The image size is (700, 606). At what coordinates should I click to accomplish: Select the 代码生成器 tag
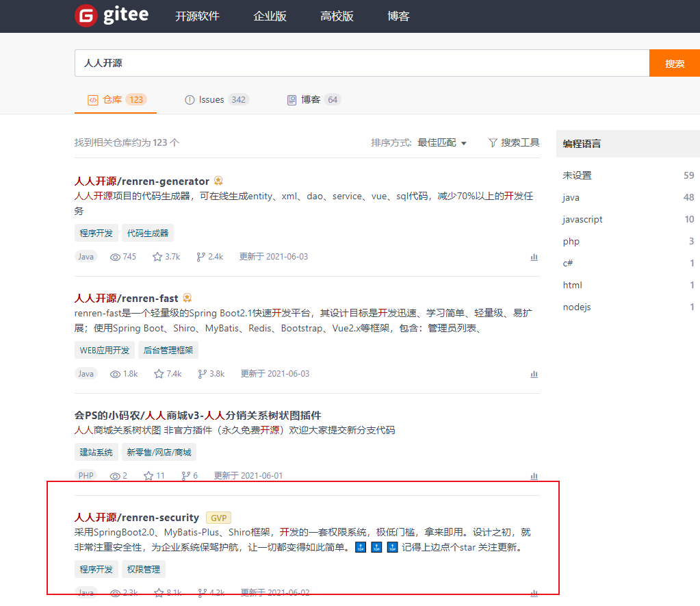[x=148, y=233]
